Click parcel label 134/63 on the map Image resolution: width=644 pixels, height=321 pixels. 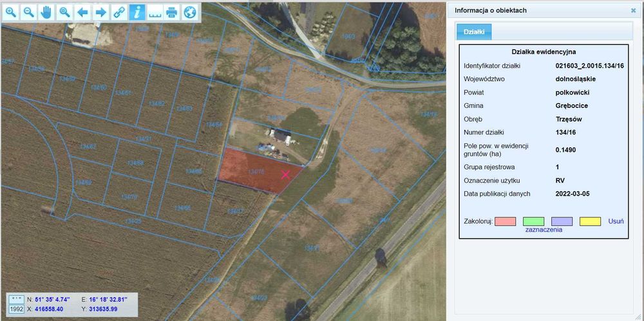point(184,108)
